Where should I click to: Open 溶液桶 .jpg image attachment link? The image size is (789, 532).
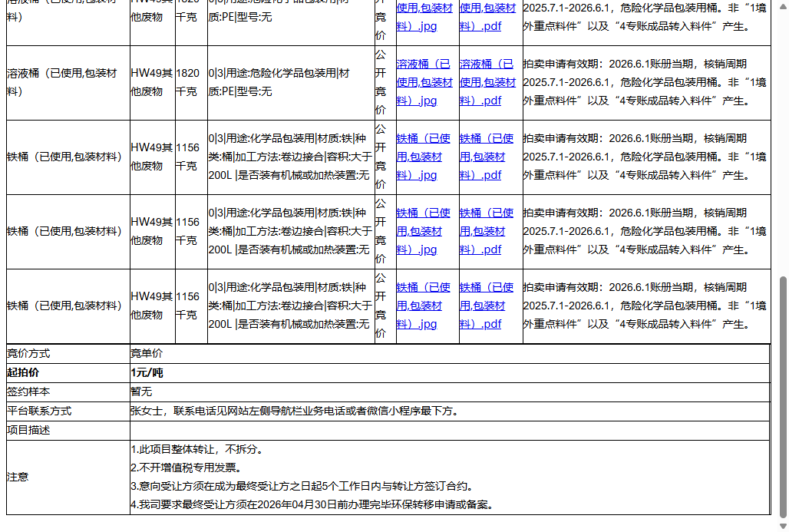click(424, 82)
